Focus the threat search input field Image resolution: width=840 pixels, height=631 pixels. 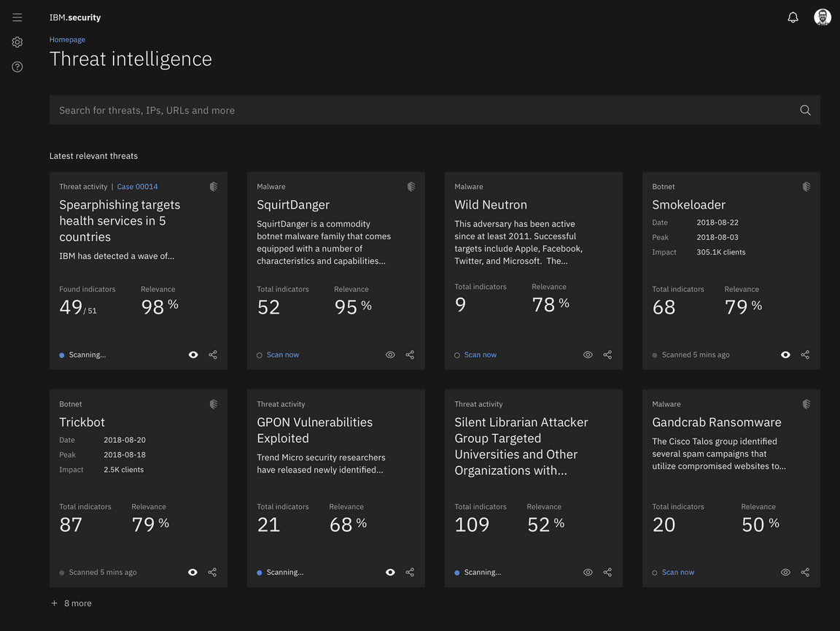pyautogui.click(x=423, y=110)
